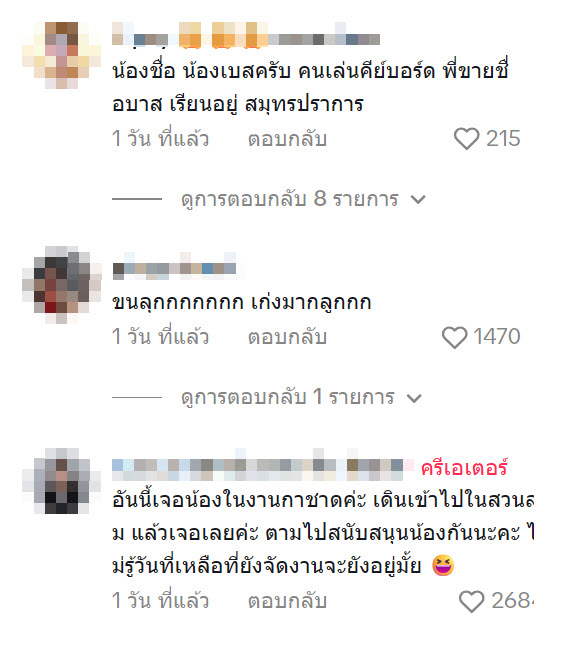The width and height of the screenshot is (570, 649).
Task: Click the ครีเอเตอร์ creator badge
Action: (464, 468)
